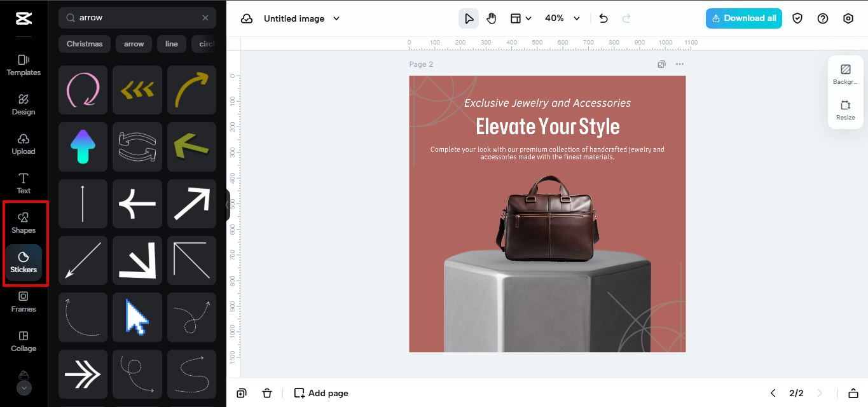Select the hand pan tool

pos(491,18)
